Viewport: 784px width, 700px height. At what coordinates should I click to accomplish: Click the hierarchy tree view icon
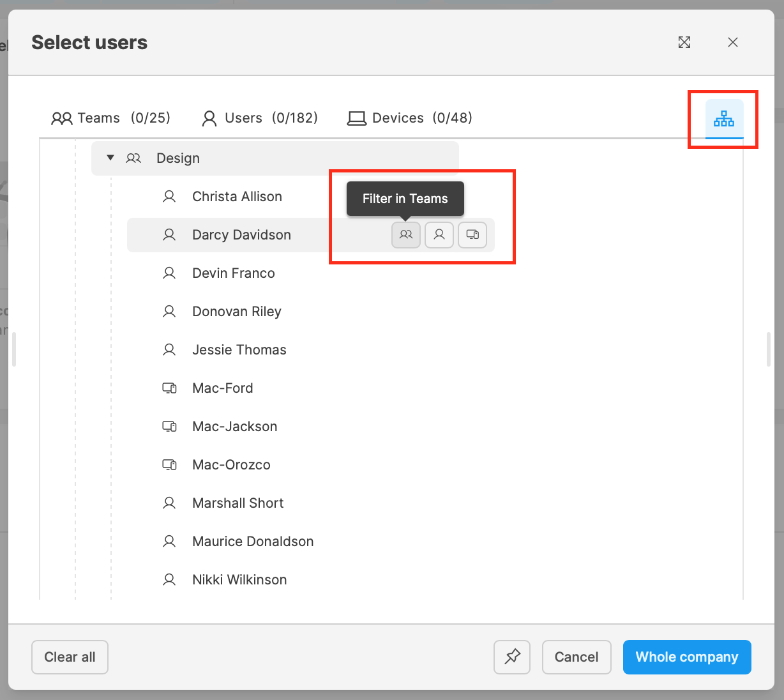[724, 119]
